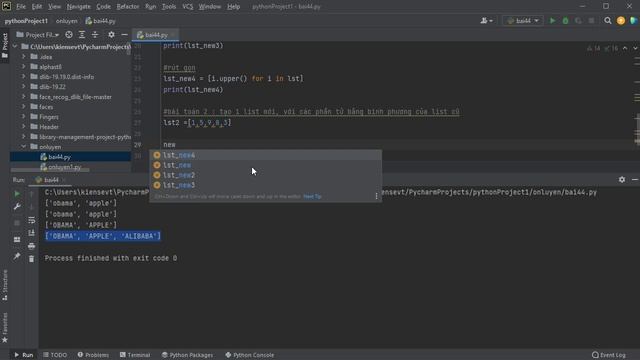Toggle the Favorites side tool window
This screenshot has height=360, width=640.
pos(5,327)
